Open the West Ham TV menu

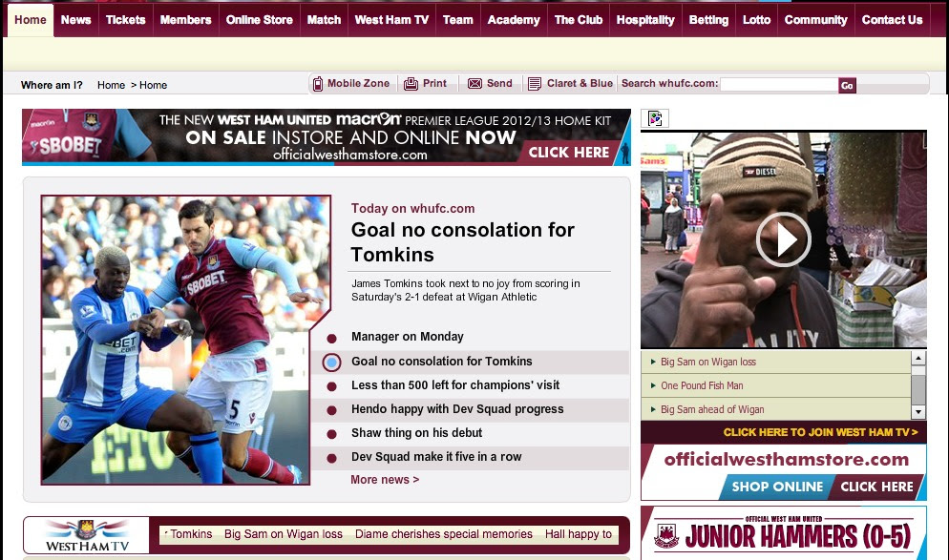[x=391, y=20]
